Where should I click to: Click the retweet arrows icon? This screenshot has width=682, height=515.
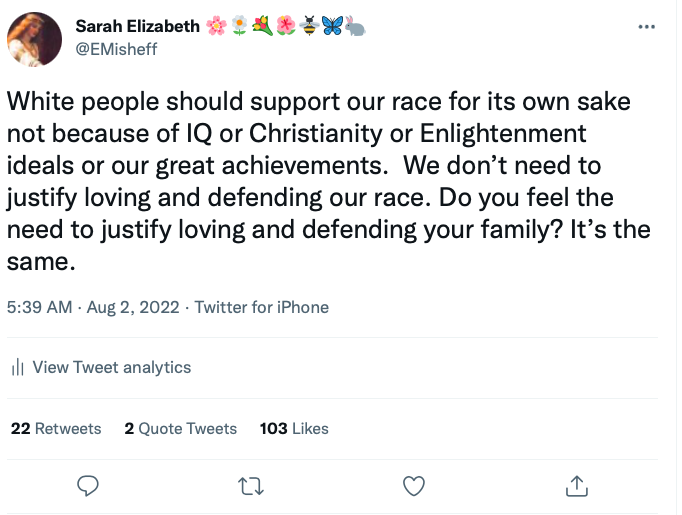pyautogui.click(x=250, y=485)
